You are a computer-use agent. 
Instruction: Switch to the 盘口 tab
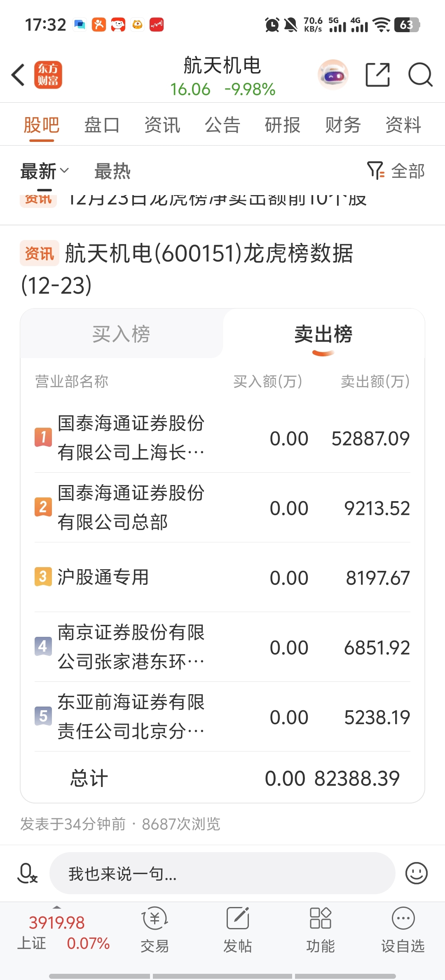pyautogui.click(x=102, y=125)
